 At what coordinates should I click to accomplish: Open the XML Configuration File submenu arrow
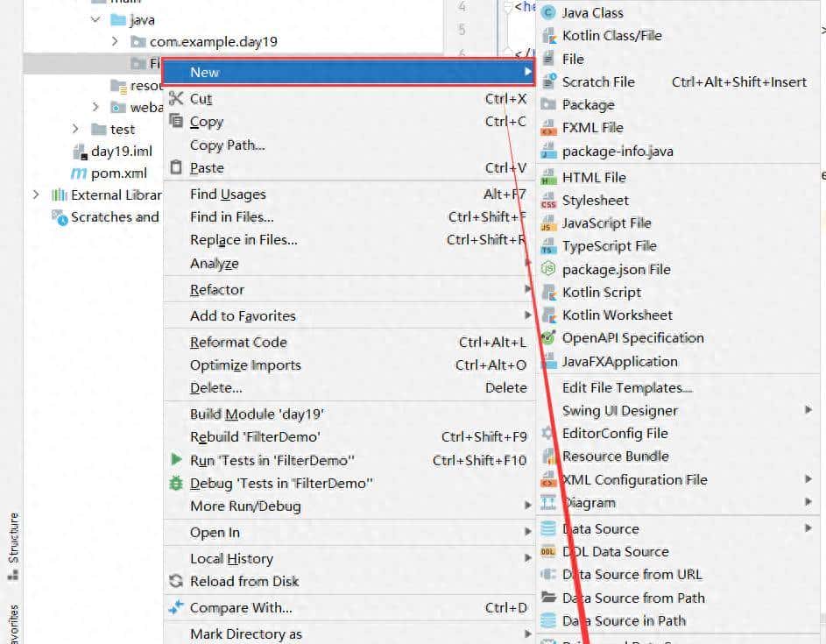pos(808,479)
